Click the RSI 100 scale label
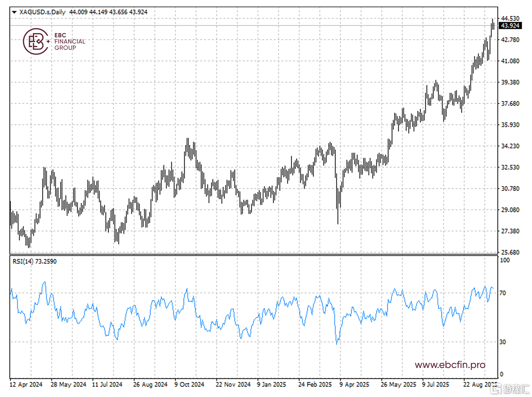This screenshot has width=532, height=397. [x=504, y=260]
